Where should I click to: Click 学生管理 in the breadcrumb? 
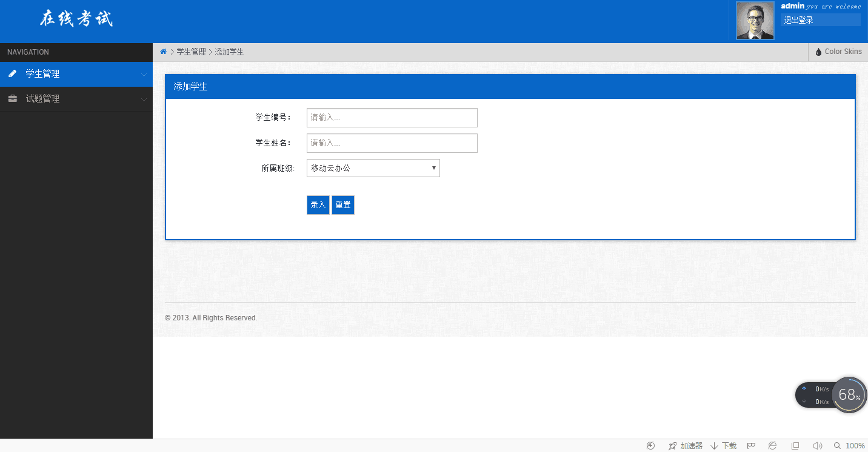[192, 52]
